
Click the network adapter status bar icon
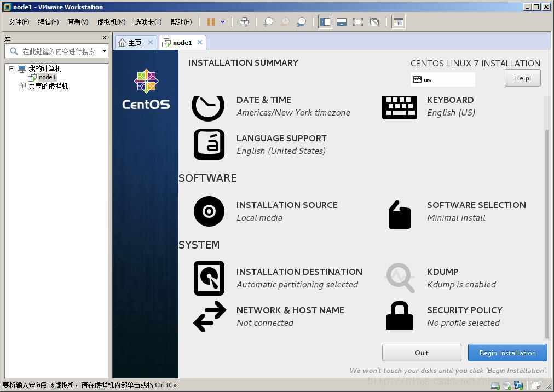point(518,385)
